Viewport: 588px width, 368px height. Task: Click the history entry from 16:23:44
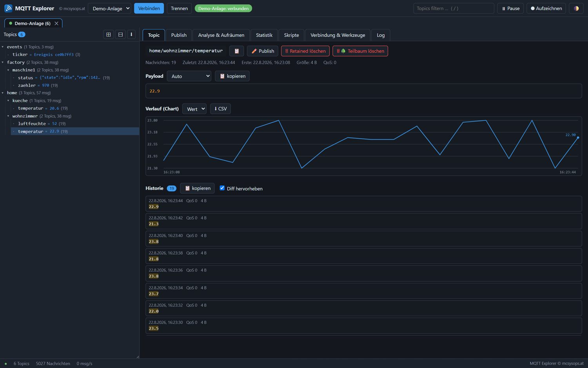pos(363,204)
